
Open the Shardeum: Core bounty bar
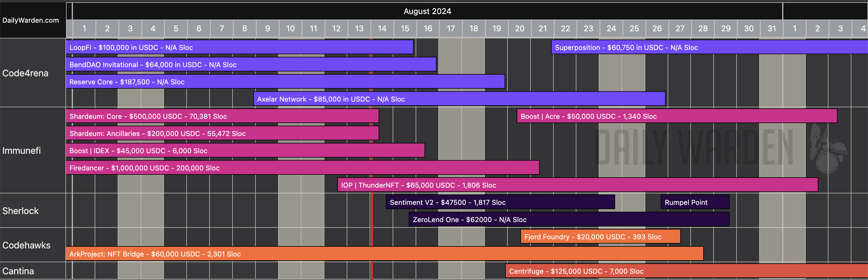coord(222,116)
